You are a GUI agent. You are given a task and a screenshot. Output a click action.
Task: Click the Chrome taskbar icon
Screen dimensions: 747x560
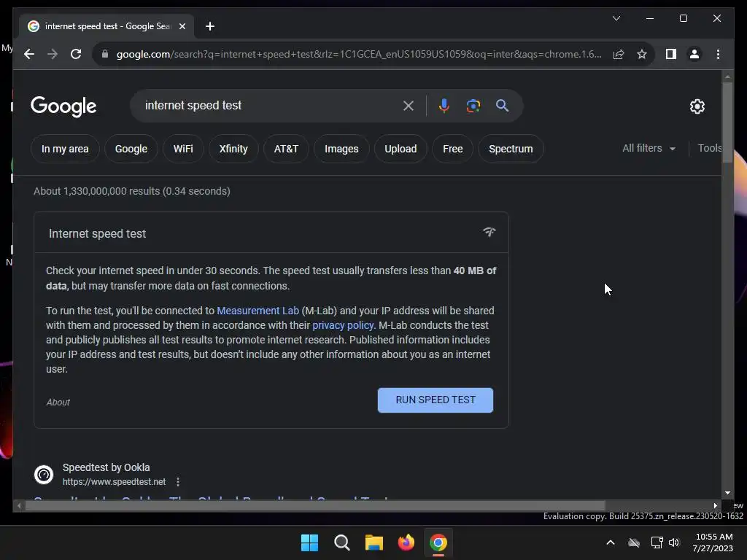(x=438, y=542)
